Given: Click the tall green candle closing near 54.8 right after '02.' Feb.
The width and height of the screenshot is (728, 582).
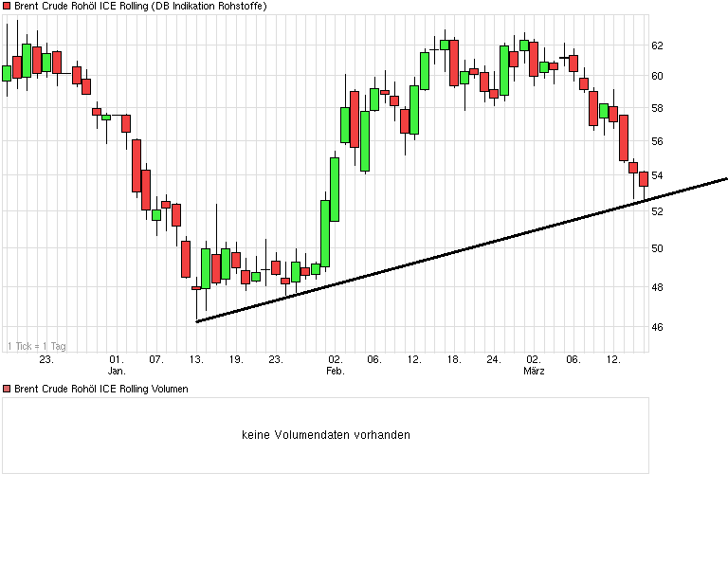Looking at the screenshot, I should point(335,190).
